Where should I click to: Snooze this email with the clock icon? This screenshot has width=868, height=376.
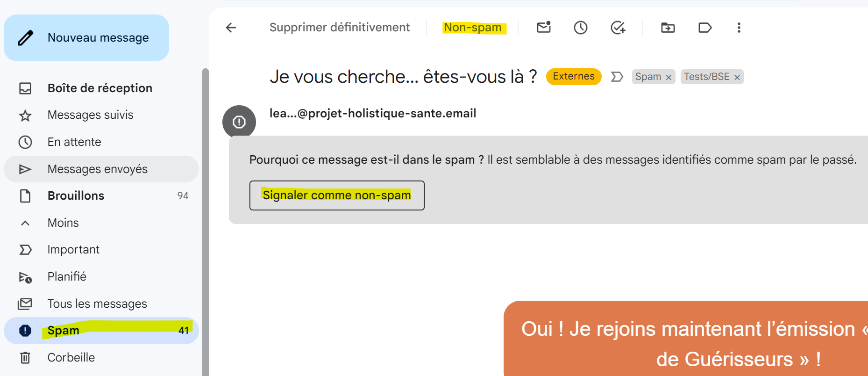coord(580,28)
